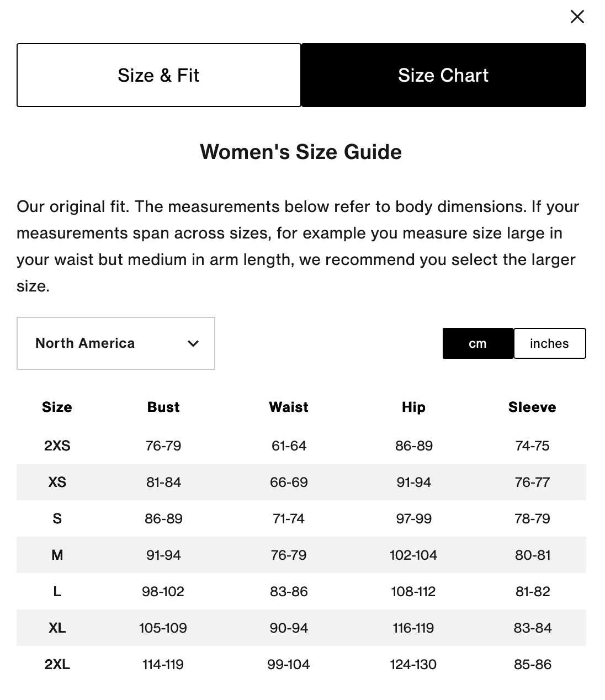Switch to the Size & Fit tab
The width and height of the screenshot is (605, 700).
[x=158, y=75]
